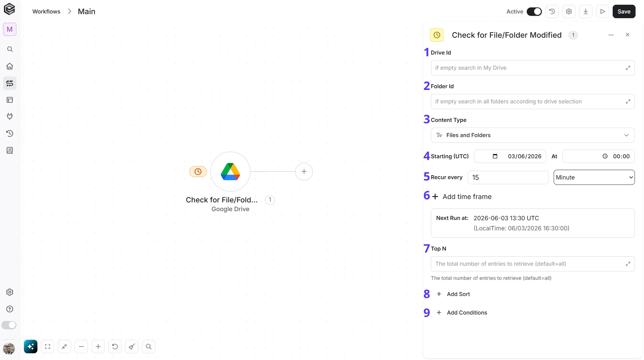Click the fit-to-screen canvas icon
The width and height of the screenshot is (644, 360).
pyautogui.click(x=48, y=347)
